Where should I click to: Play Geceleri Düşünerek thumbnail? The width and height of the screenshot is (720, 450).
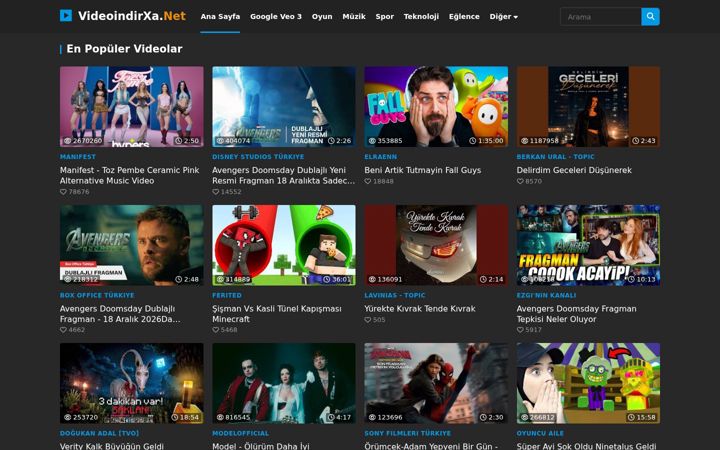588,107
